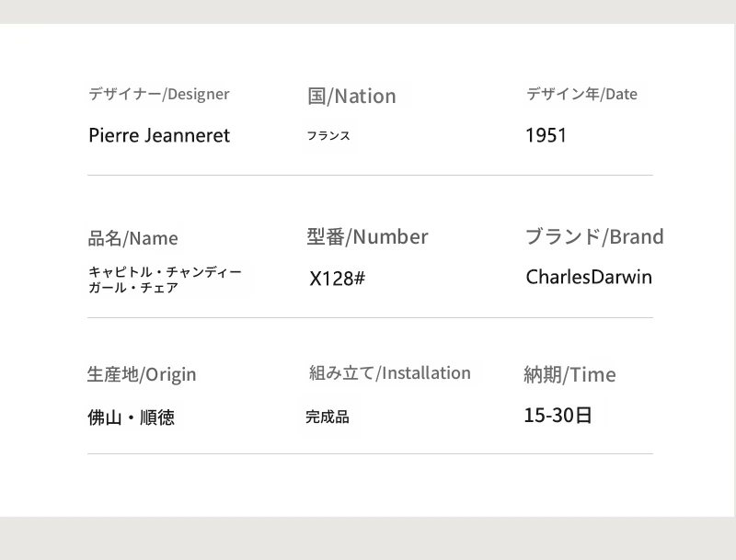Click the 生産地/Origin label
Viewport: 736px width, 560px height.
[x=142, y=374]
